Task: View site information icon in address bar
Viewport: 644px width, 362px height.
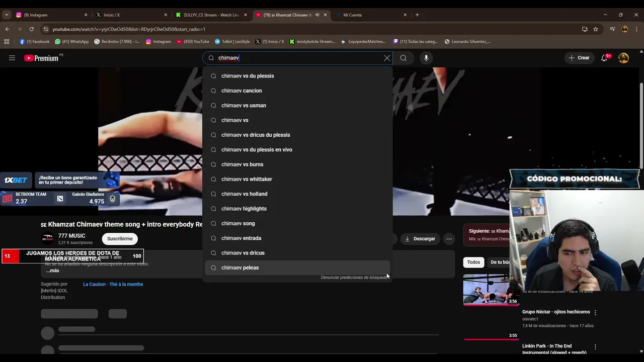Action: pyautogui.click(x=46, y=29)
